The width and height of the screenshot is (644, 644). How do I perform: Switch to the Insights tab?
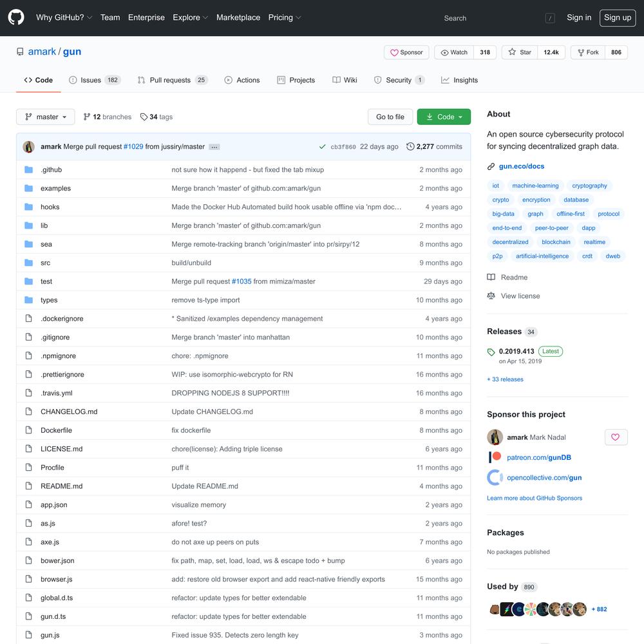pos(460,80)
